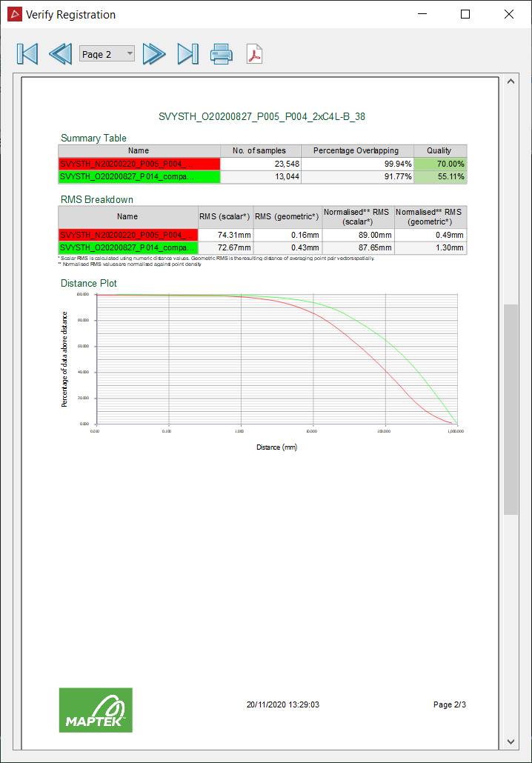Click the 70.00% quality cell
This screenshot has height=763, width=532.
point(440,164)
